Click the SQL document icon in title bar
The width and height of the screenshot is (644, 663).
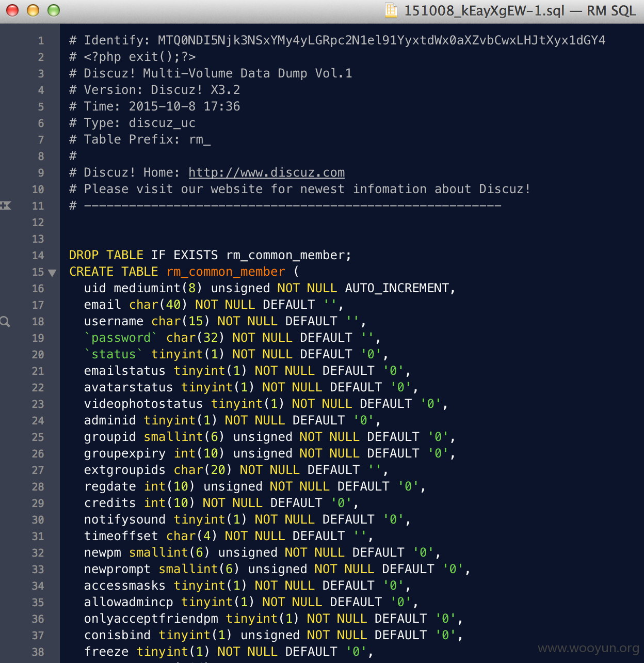coord(392,10)
